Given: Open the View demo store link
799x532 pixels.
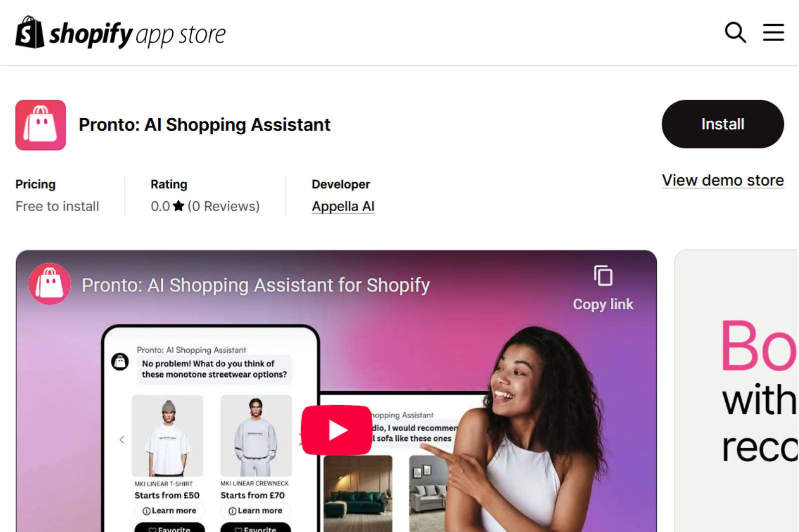Looking at the screenshot, I should (723, 180).
